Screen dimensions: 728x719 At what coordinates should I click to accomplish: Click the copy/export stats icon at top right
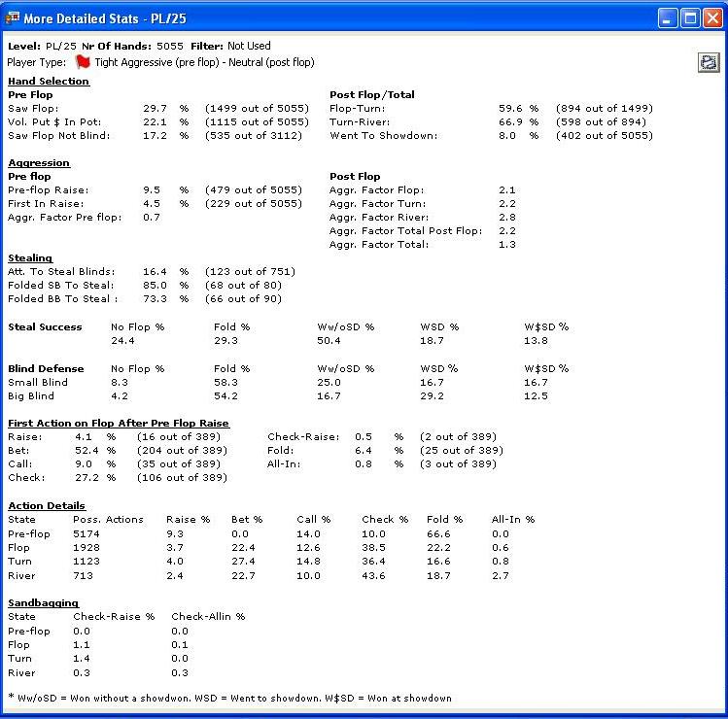click(709, 62)
